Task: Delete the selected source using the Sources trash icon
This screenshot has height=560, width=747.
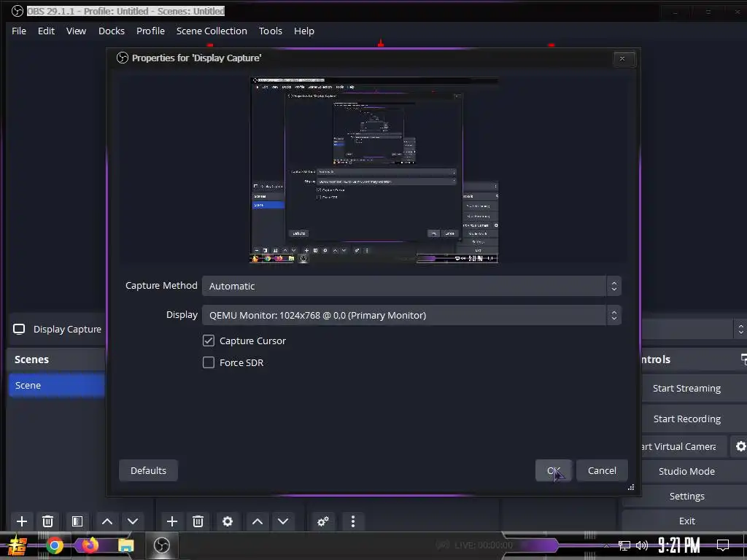Action: [x=198, y=521]
